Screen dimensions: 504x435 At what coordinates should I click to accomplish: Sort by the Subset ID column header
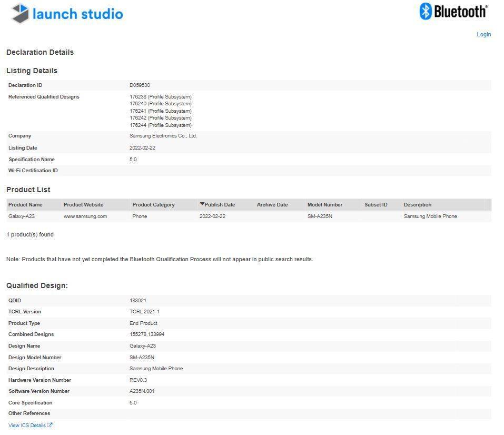pos(375,205)
